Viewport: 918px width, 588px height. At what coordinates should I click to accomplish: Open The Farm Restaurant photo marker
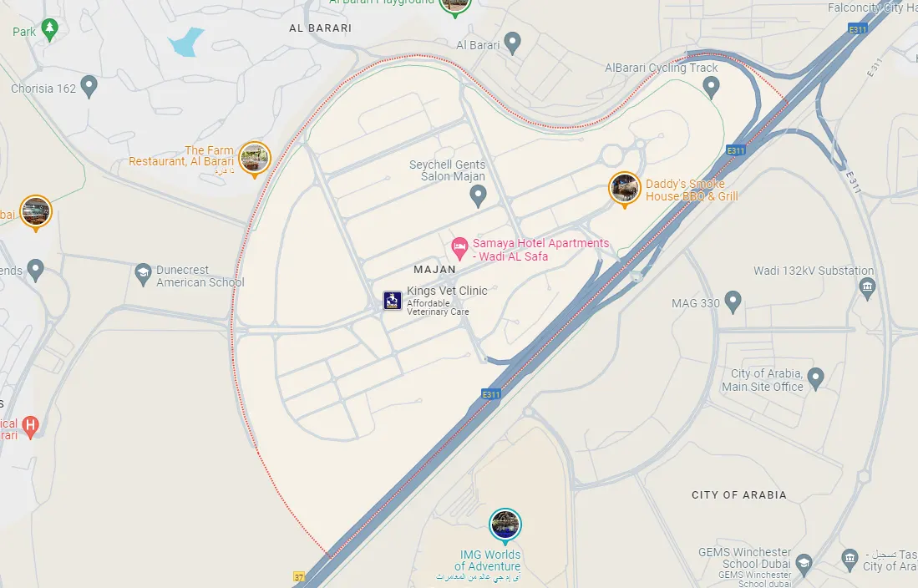[x=255, y=158]
